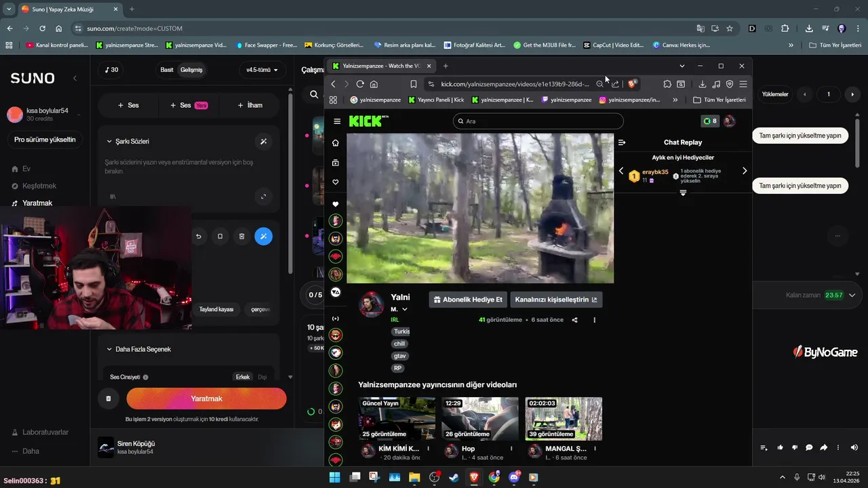The width and height of the screenshot is (868, 488).
Task: Open Windows Start menu
Action: [334, 477]
